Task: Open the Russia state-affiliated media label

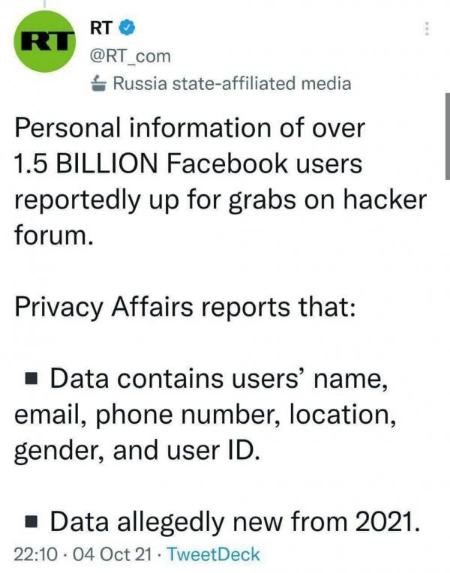Action: (x=232, y=83)
